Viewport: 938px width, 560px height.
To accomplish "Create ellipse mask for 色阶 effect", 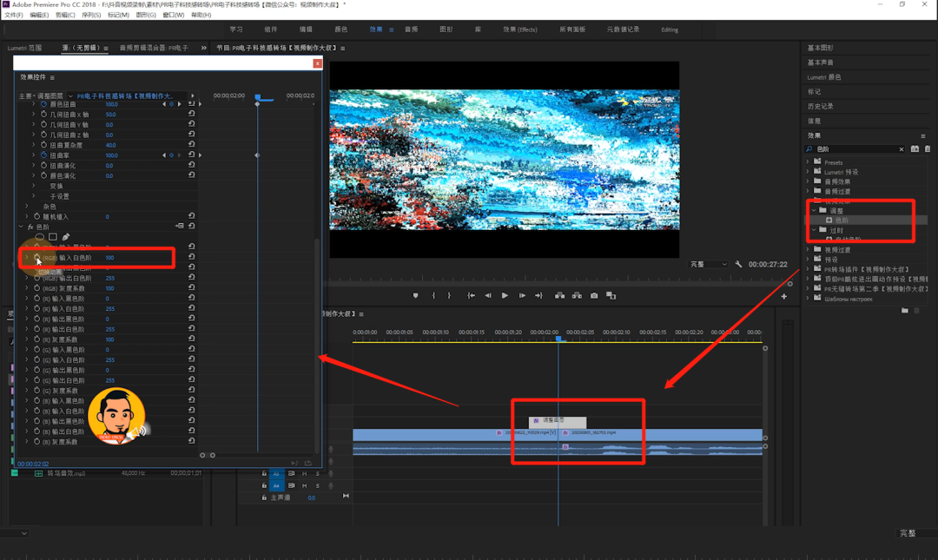I will click(40, 237).
